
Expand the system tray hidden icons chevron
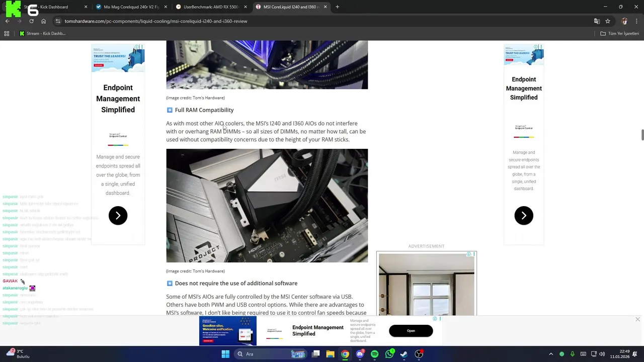click(x=551, y=354)
